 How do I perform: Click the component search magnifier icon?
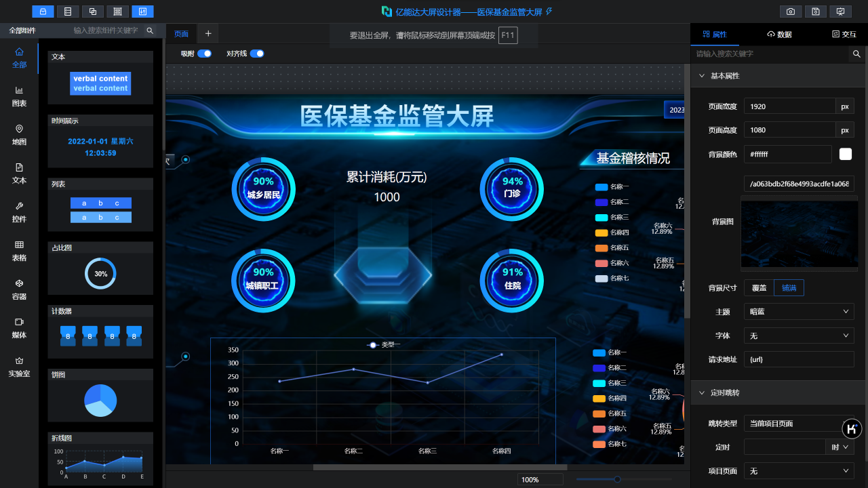pyautogui.click(x=151, y=30)
